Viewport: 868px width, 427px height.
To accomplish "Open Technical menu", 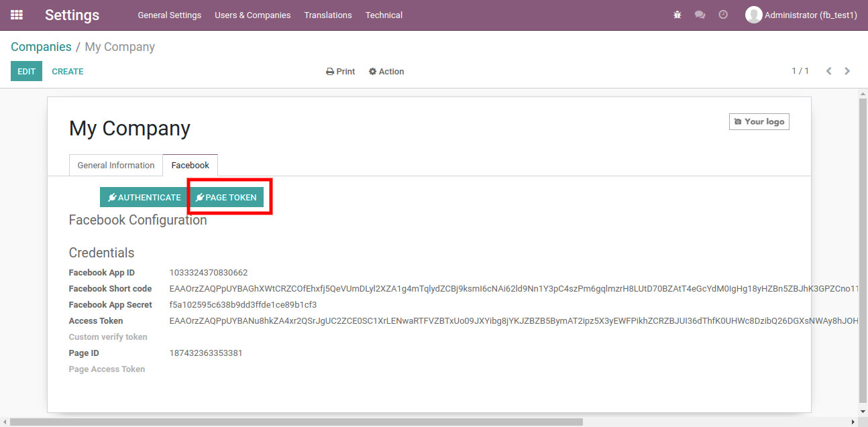I will pyautogui.click(x=384, y=15).
